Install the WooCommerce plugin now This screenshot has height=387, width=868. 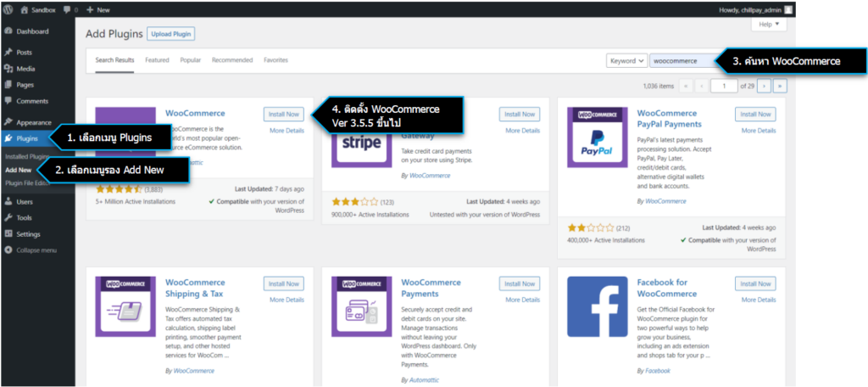(x=283, y=115)
